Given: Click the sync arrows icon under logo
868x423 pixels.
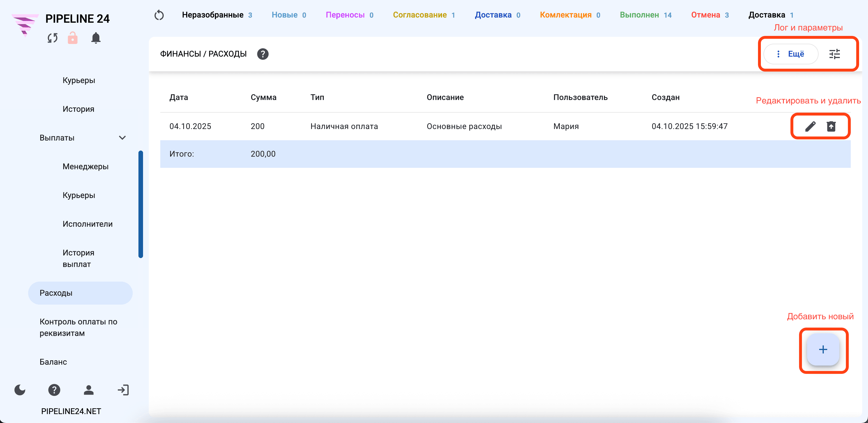Looking at the screenshot, I should 52,38.
